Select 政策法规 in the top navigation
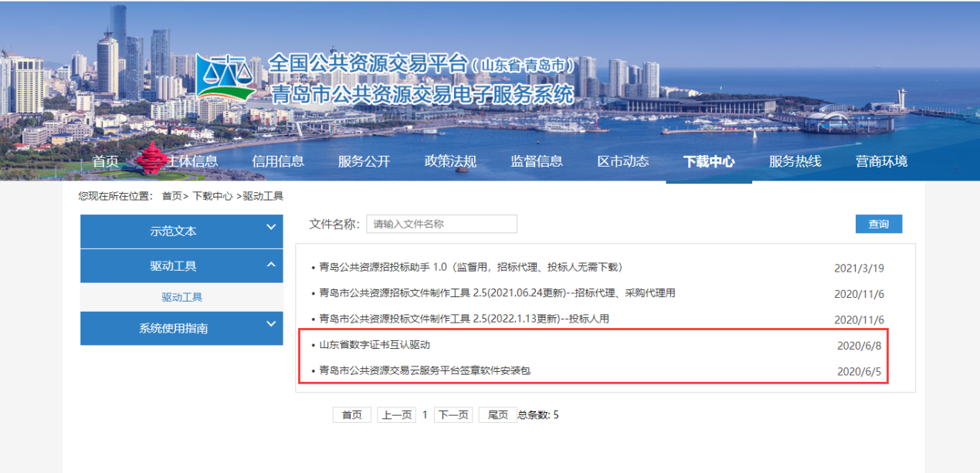The height and width of the screenshot is (473, 980). click(450, 161)
